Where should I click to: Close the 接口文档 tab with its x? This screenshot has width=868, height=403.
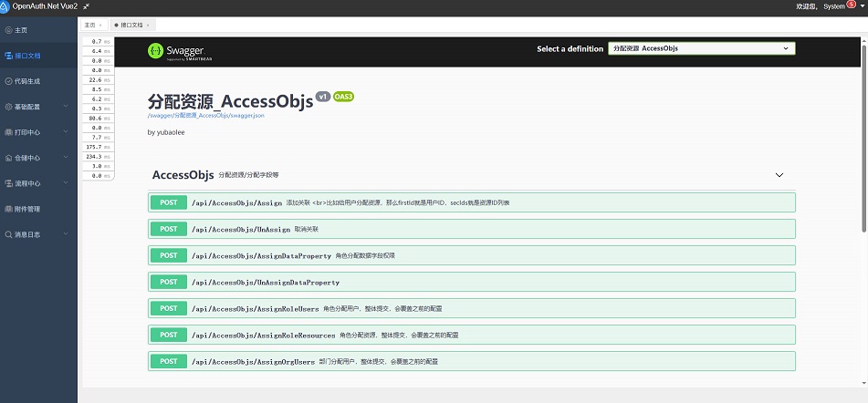pyautogui.click(x=148, y=25)
